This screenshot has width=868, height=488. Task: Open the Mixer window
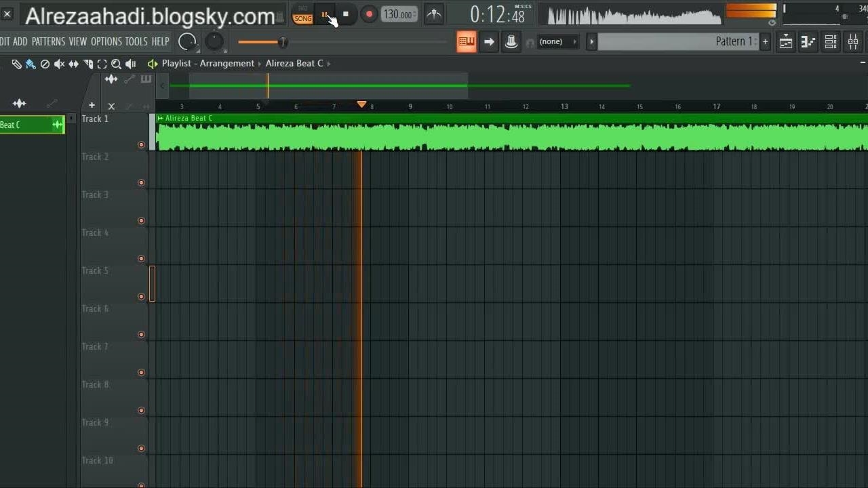[x=853, y=42]
